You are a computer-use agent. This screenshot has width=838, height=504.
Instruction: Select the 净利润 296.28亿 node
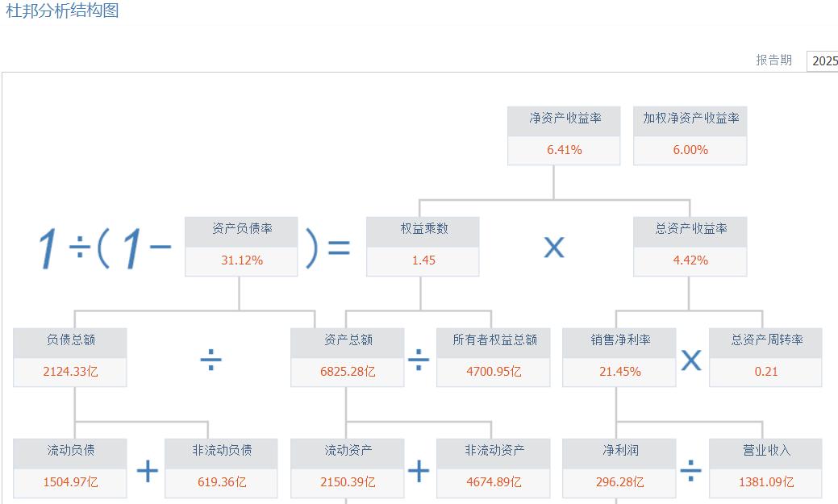(619, 466)
